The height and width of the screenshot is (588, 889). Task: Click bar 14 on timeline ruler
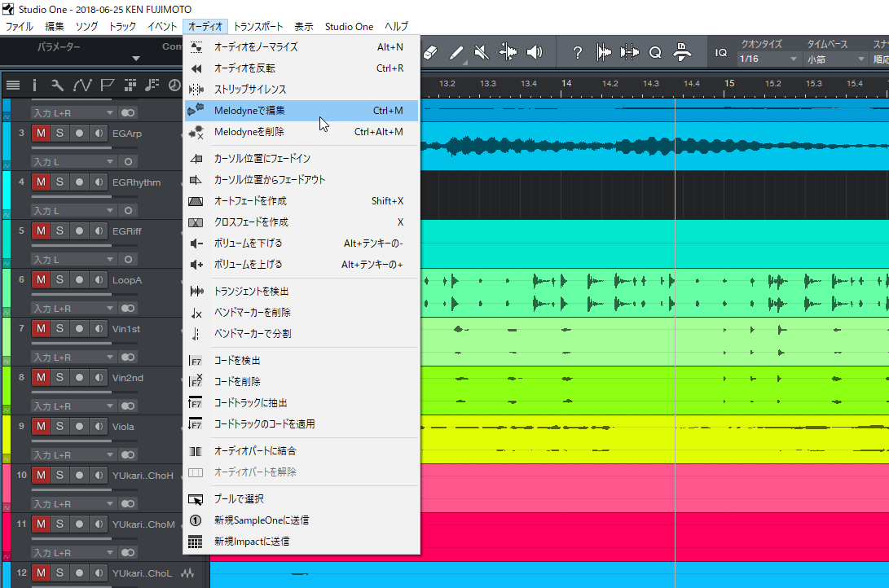566,83
